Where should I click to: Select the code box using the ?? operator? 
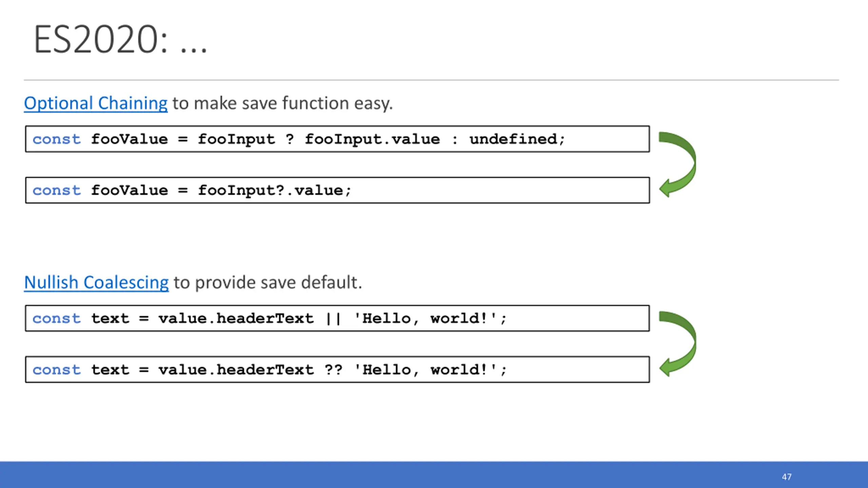[x=337, y=369]
